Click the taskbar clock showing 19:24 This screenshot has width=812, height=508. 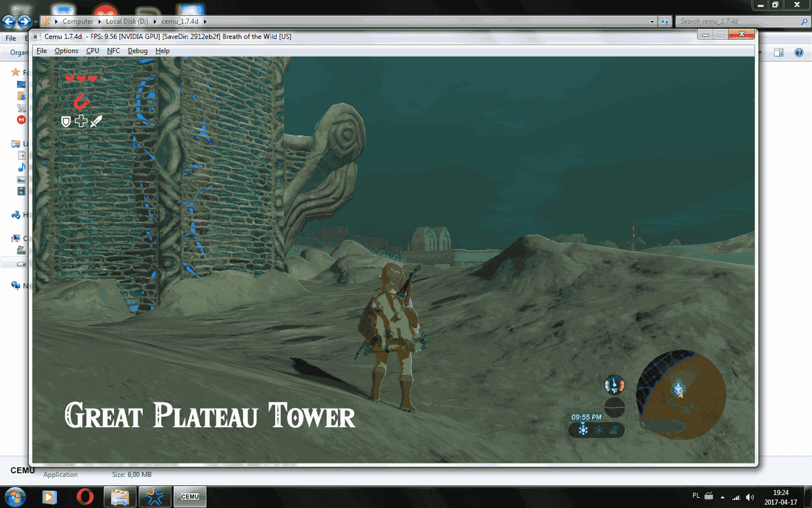[x=781, y=497]
